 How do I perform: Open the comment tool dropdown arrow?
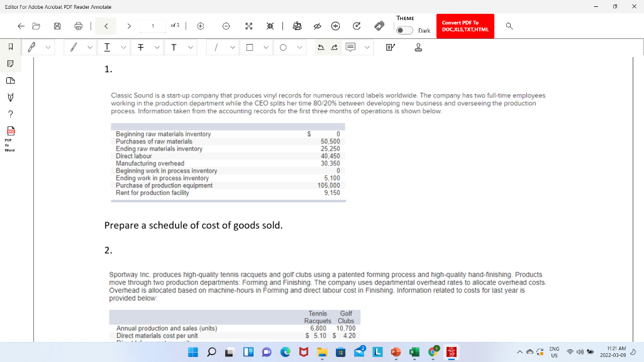point(366,47)
